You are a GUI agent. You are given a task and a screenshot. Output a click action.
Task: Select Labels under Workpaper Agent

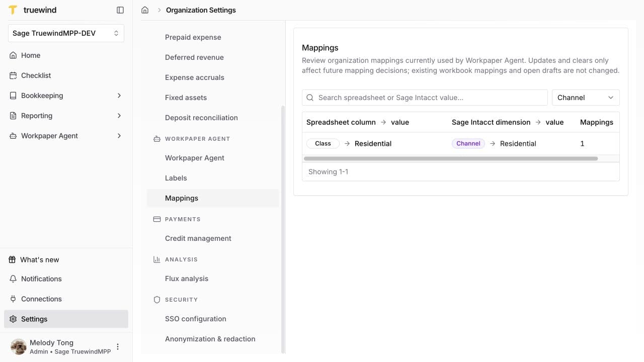tap(213, 178)
